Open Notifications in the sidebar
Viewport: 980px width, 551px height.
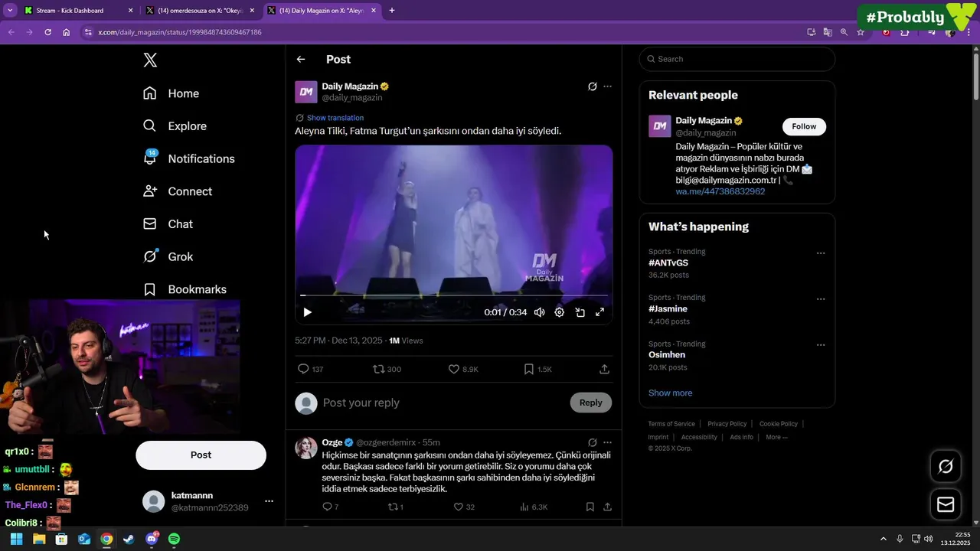pyautogui.click(x=189, y=158)
